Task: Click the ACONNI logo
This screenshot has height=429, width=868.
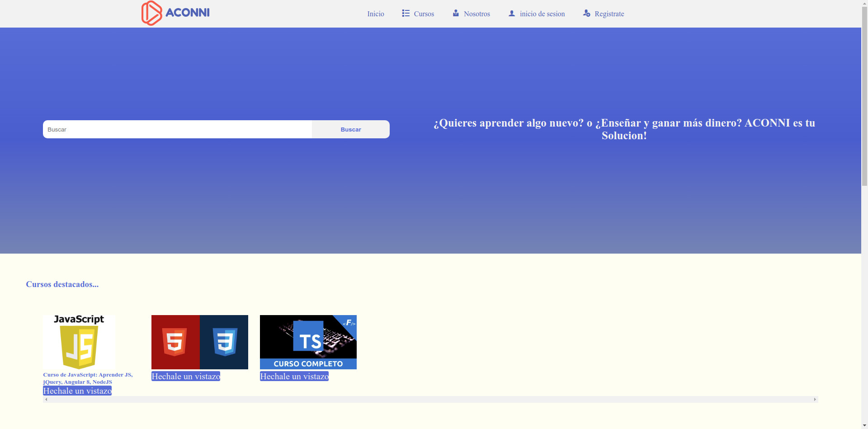Action: click(175, 13)
